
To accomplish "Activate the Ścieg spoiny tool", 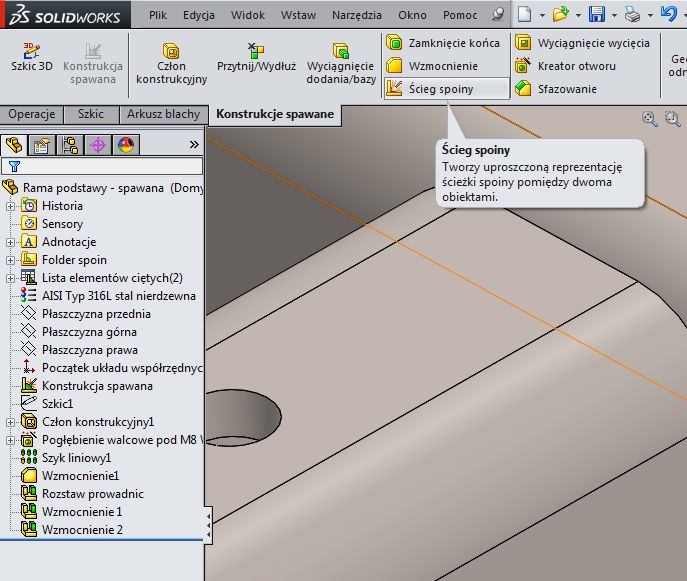I will [441, 89].
